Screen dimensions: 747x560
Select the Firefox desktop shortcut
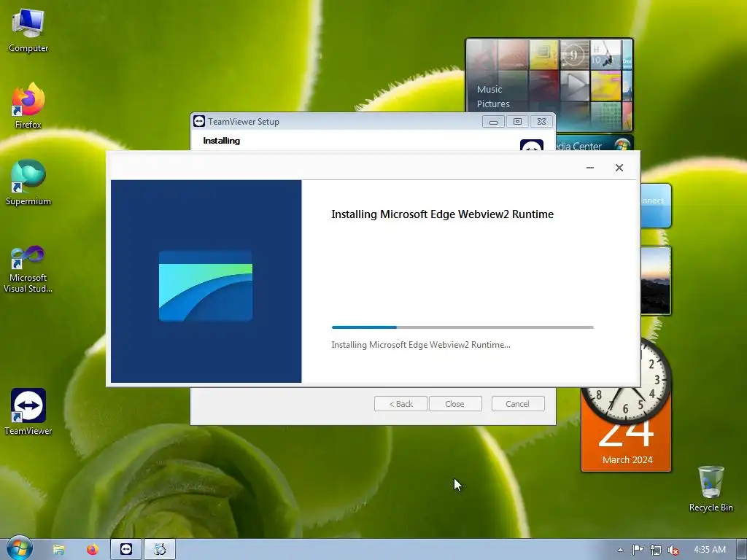click(x=28, y=106)
